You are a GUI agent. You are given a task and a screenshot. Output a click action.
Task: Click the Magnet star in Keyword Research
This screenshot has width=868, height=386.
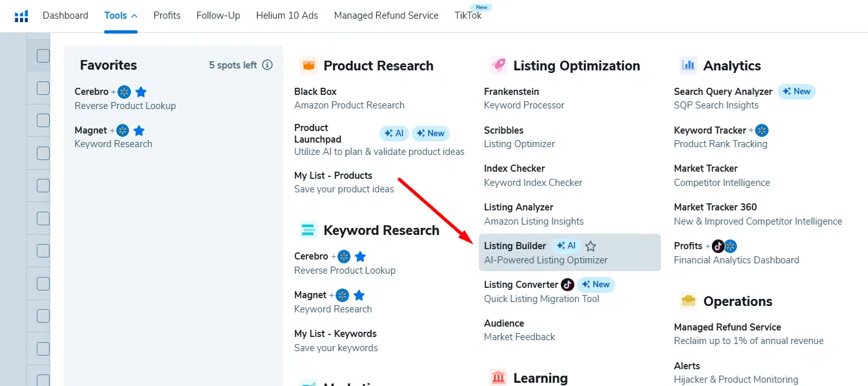tap(359, 295)
